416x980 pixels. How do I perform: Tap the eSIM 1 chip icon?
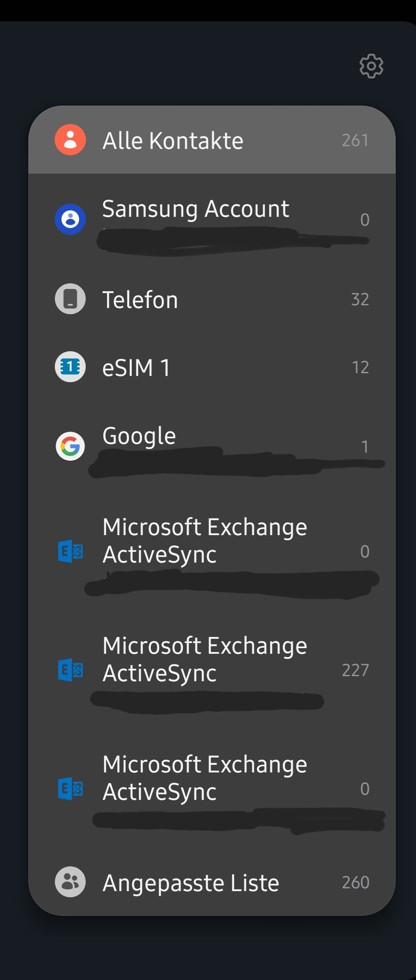[x=70, y=367]
